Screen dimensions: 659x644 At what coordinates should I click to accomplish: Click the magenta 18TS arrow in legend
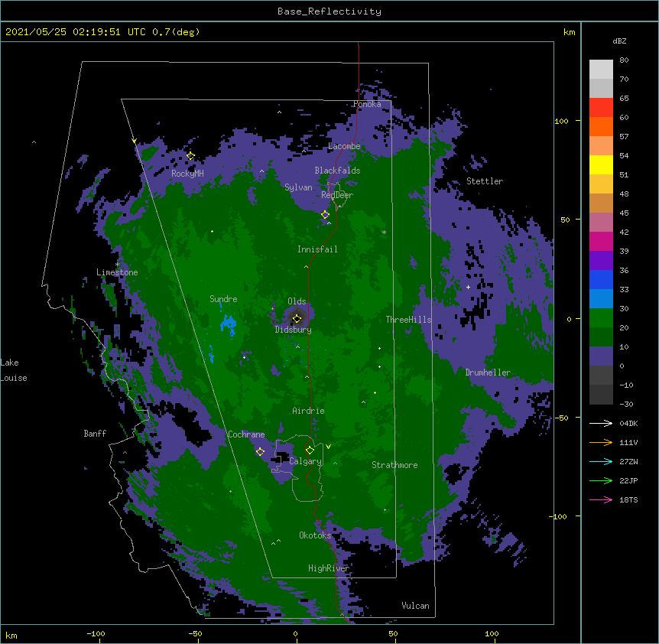click(x=601, y=499)
